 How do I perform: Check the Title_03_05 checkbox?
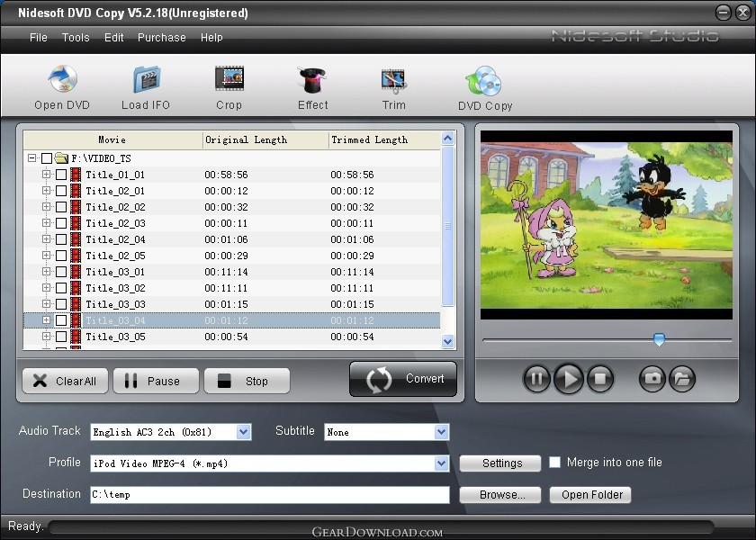click(x=61, y=337)
